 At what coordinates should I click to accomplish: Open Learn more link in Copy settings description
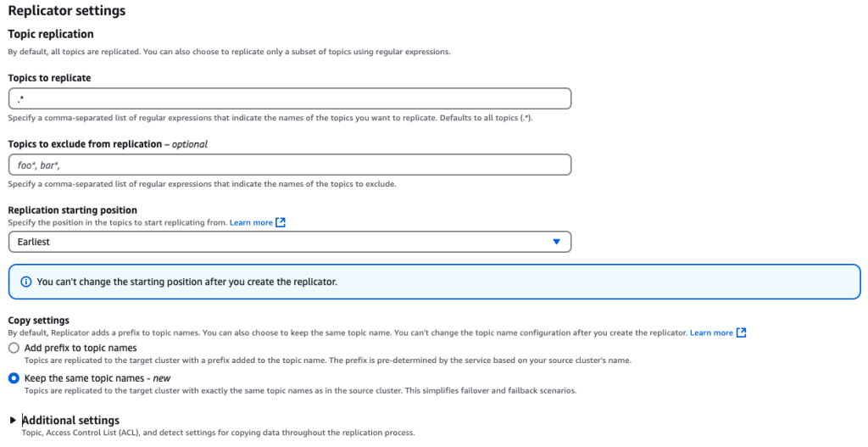click(x=711, y=332)
